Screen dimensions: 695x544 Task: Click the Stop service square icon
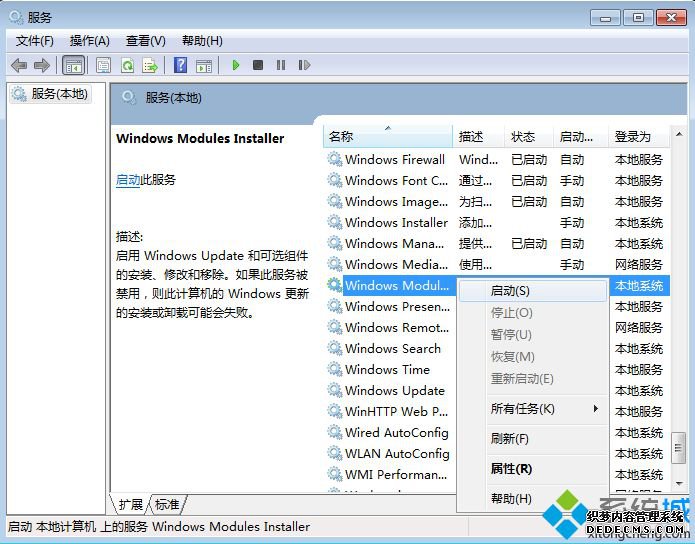coord(258,65)
